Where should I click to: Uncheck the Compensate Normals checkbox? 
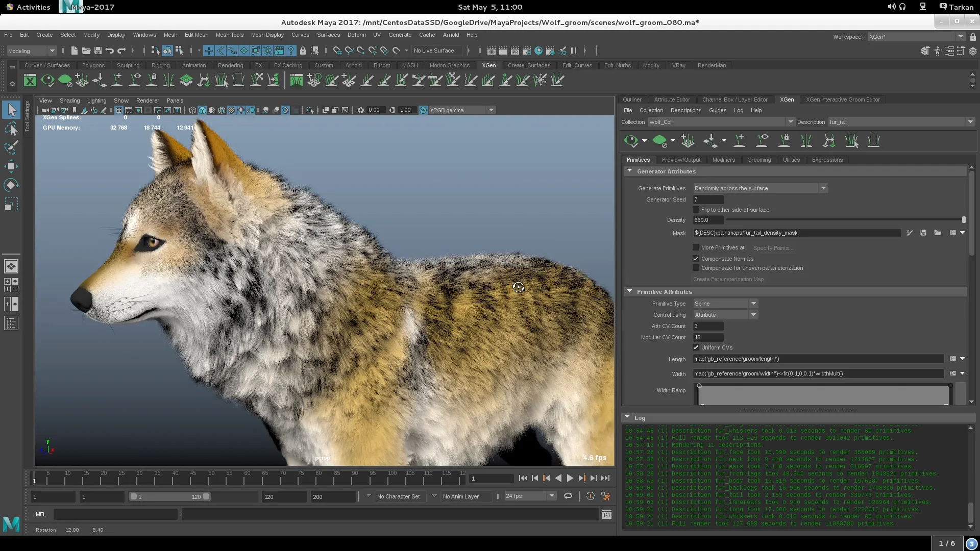(696, 259)
